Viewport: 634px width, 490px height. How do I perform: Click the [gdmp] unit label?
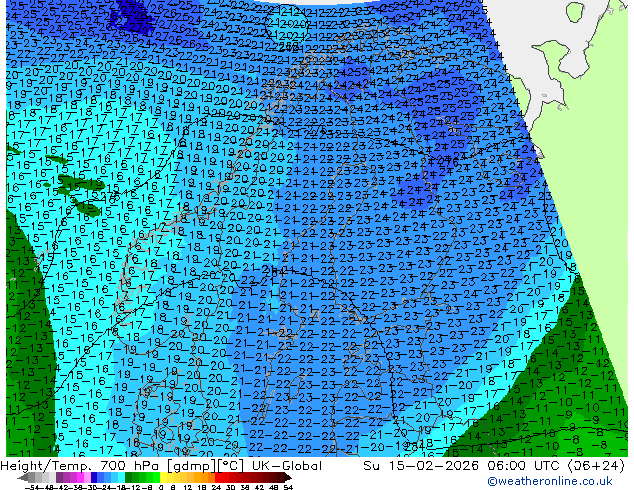(191, 466)
